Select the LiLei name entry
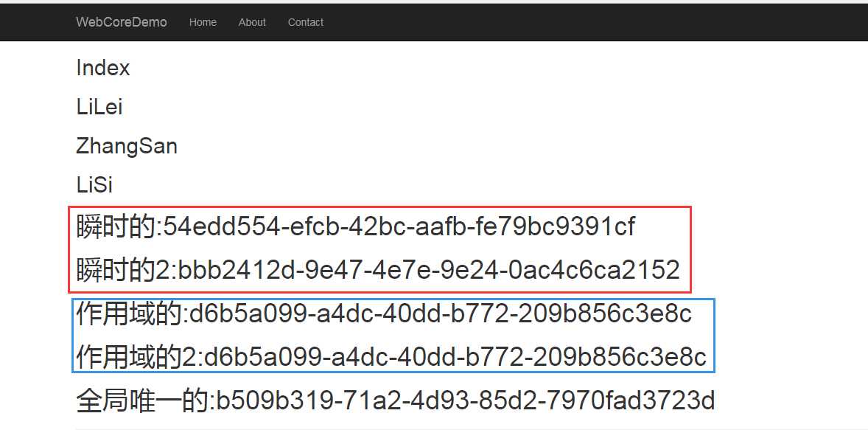868x430 pixels. [99, 108]
